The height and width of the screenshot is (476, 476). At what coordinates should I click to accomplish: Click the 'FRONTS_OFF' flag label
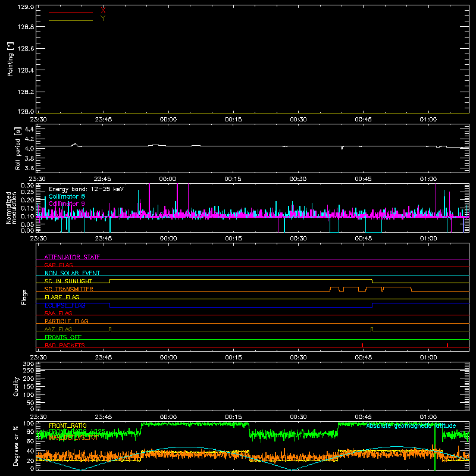(63, 337)
